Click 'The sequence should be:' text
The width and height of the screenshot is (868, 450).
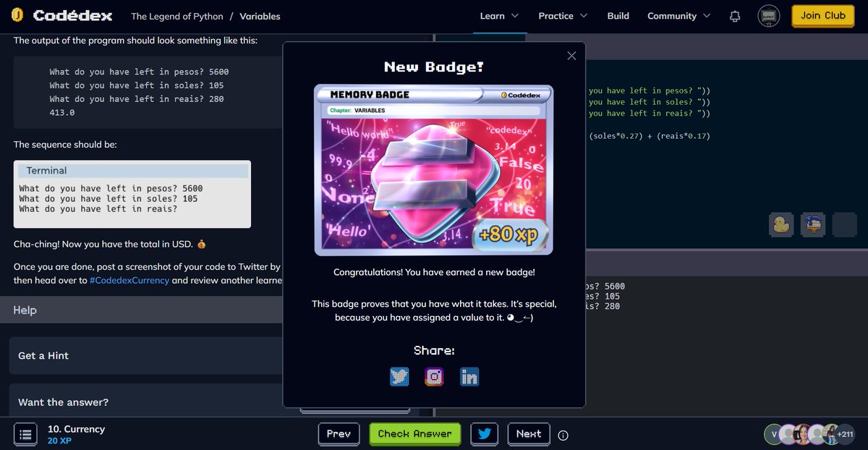65,145
